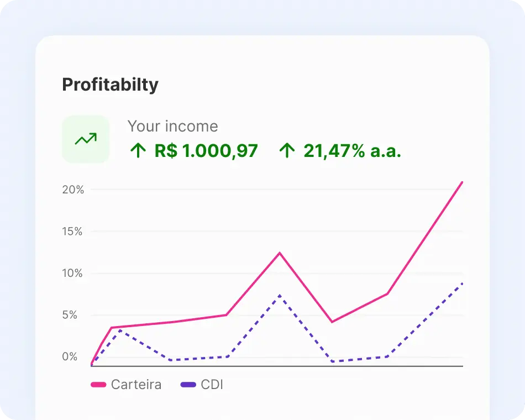Click the Carteira line's middle peak above 10%
The height and width of the screenshot is (420, 525).
280,253
